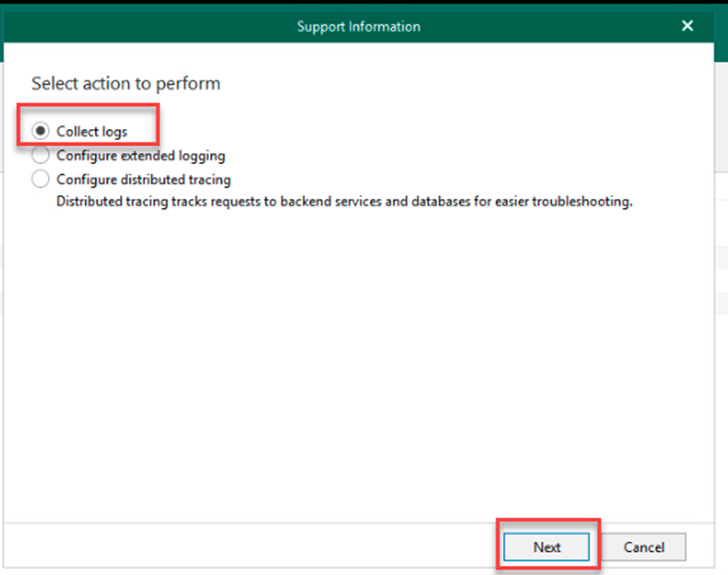Select the Collect logs radio button
The height and width of the screenshot is (575, 728).
(x=40, y=132)
